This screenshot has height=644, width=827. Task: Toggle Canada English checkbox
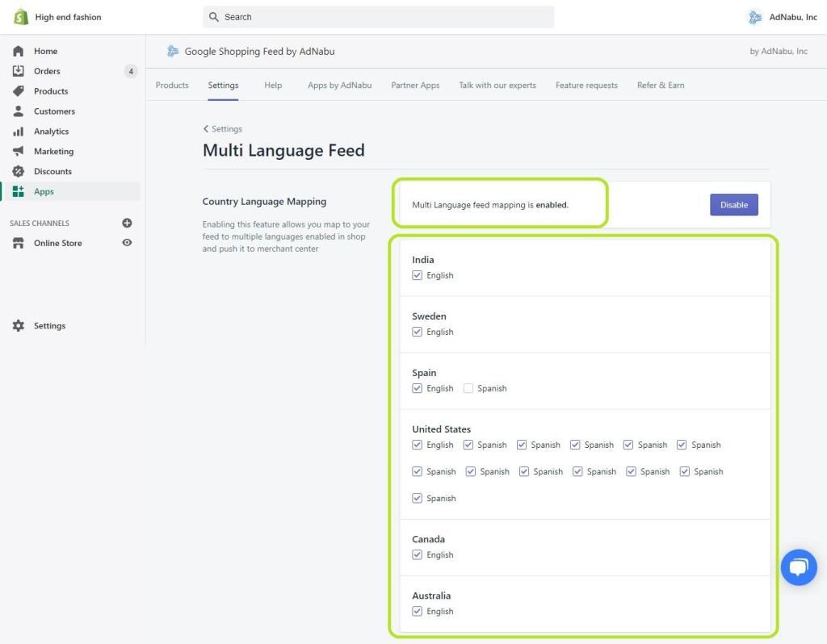pyautogui.click(x=418, y=554)
